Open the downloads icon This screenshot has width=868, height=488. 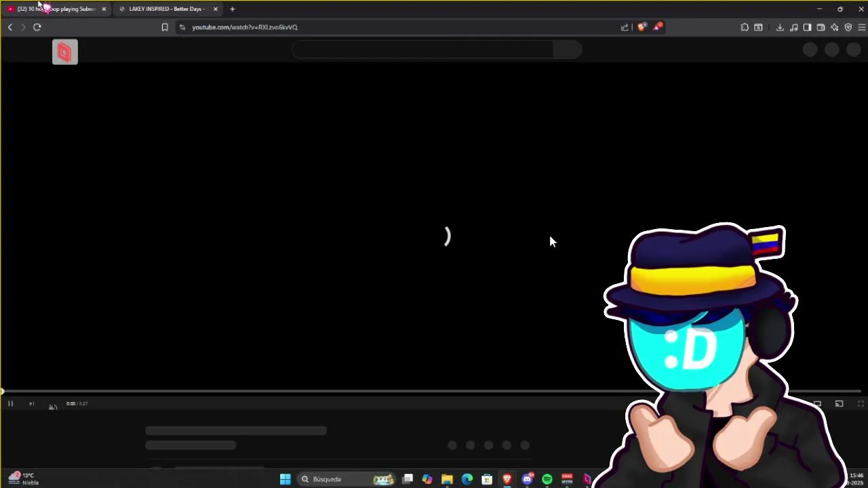pos(780,27)
